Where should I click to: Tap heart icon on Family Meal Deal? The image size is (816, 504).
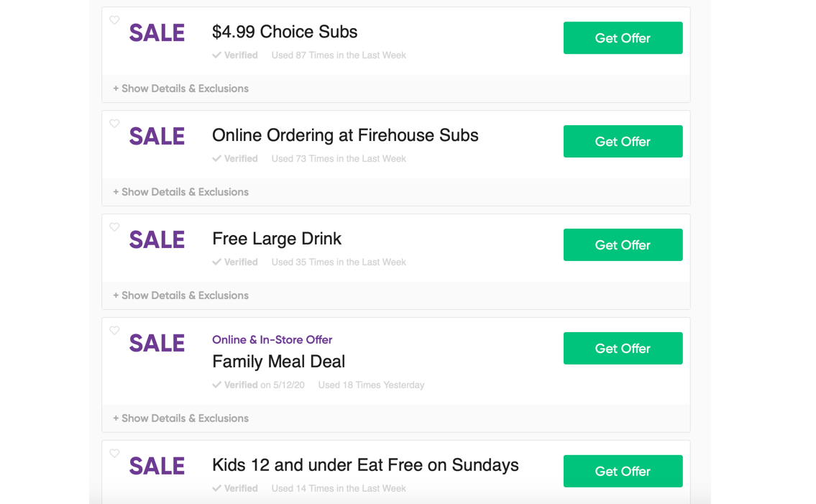[x=114, y=331]
